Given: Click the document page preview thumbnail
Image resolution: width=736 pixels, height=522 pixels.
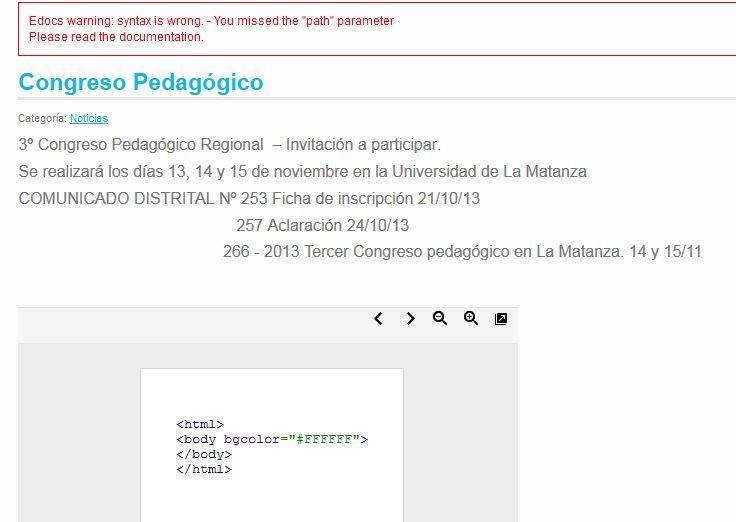Looking at the screenshot, I should 272,445.
